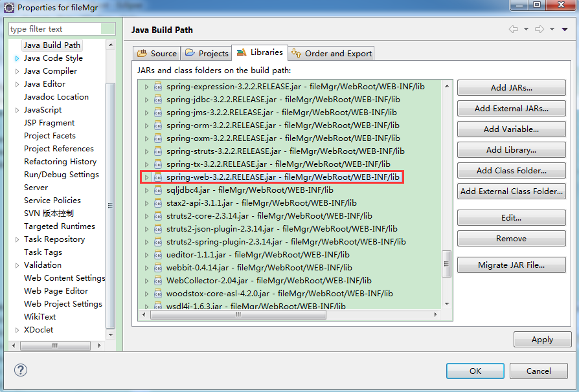Expand the spring-web-3.2.2.RELEASE.jar entry

point(146,177)
